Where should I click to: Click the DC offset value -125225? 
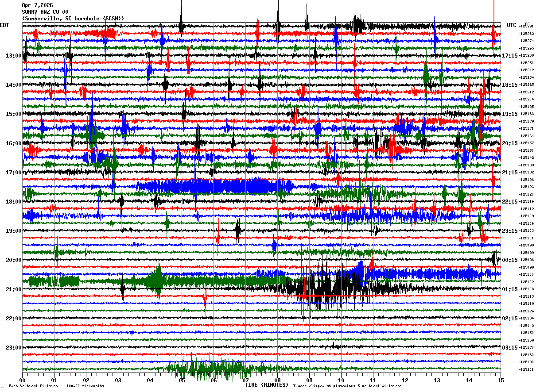[x=526, y=85]
